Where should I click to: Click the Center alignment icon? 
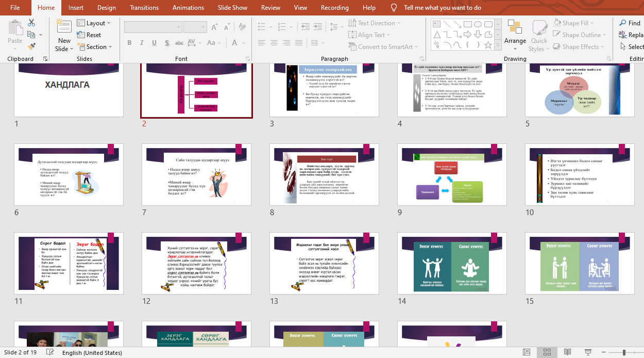coord(274,43)
